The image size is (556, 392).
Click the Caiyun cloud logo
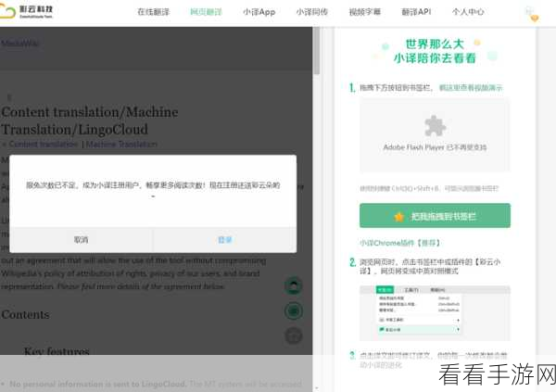pyautogui.click(x=27, y=12)
